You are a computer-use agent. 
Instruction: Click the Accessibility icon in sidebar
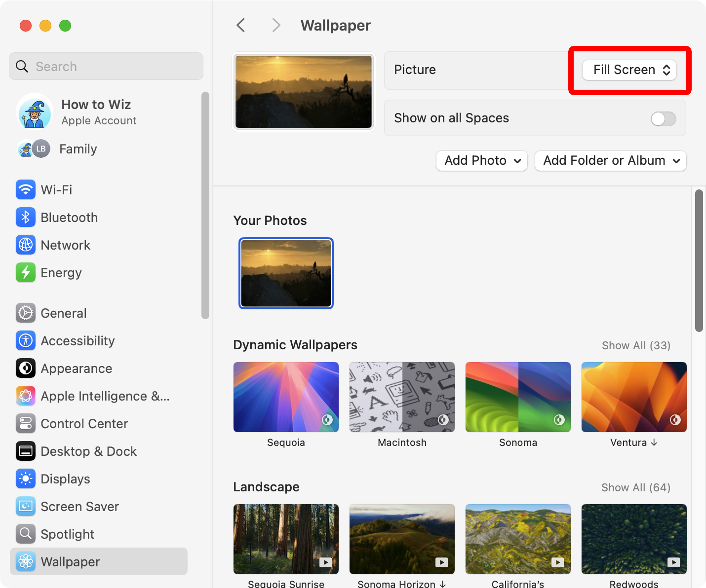(x=26, y=340)
